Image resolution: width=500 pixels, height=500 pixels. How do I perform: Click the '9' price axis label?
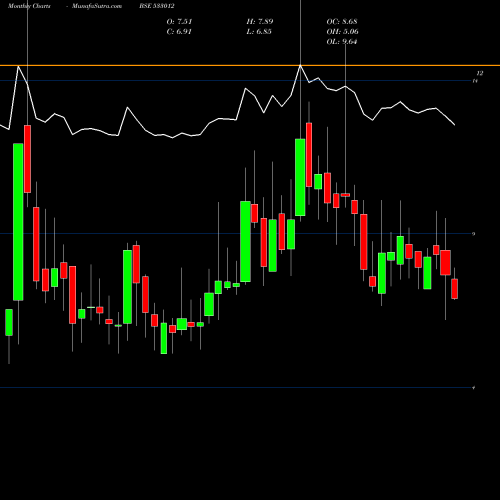[x=474, y=234]
